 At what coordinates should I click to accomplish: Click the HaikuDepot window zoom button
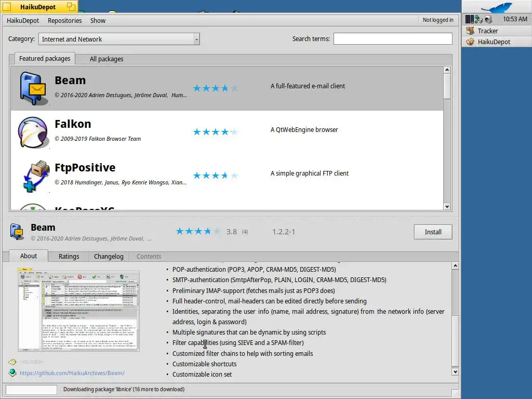point(71,6)
